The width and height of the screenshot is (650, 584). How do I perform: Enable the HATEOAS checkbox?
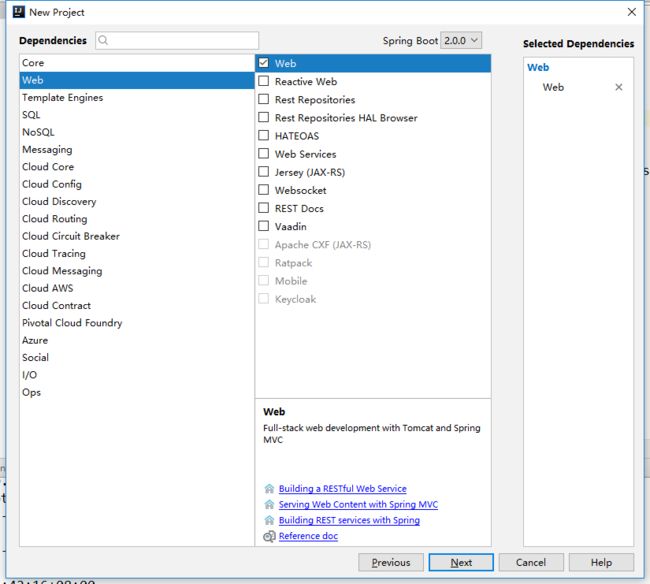[x=264, y=136]
